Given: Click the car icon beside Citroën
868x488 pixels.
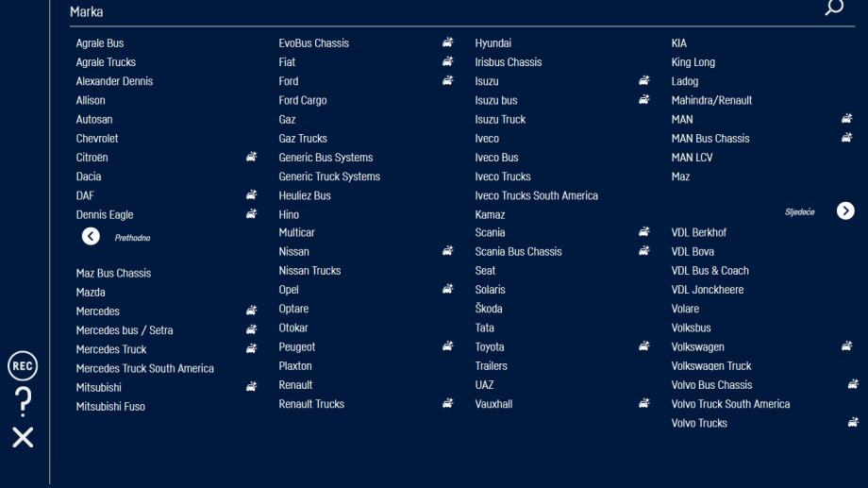Looking at the screenshot, I should (x=252, y=158).
